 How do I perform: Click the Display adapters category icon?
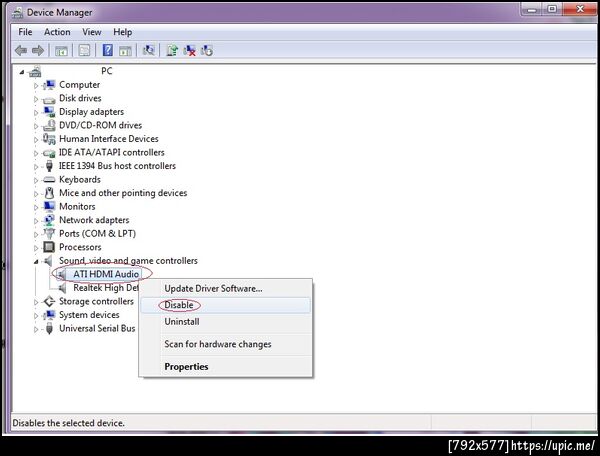49,112
